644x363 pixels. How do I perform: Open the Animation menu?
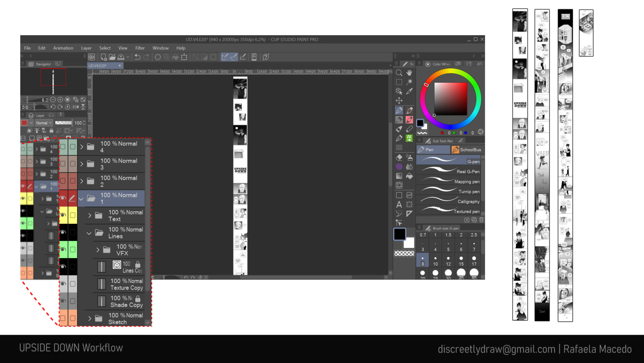coord(63,48)
